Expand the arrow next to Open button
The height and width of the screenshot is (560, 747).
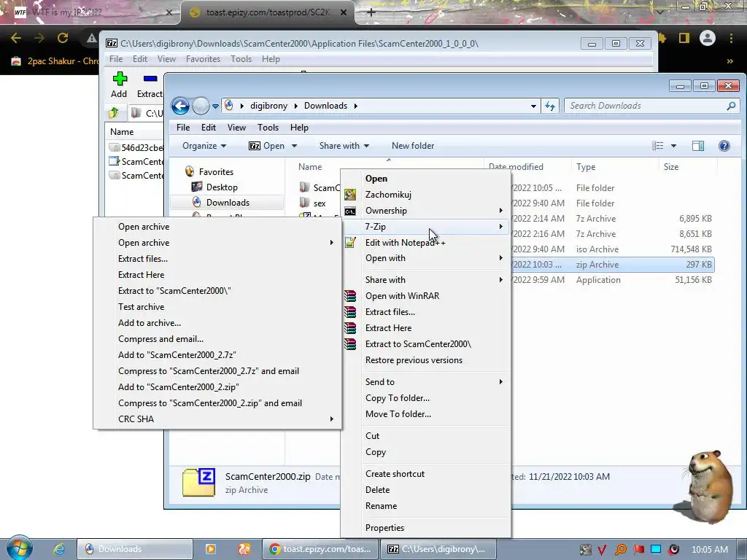pyautogui.click(x=294, y=146)
